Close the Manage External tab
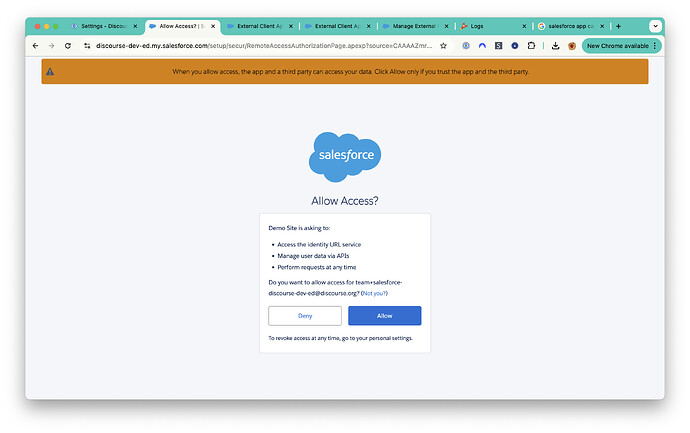The width and height of the screenshot is (690, 433). pyautogui.click(x=446, y=26)
